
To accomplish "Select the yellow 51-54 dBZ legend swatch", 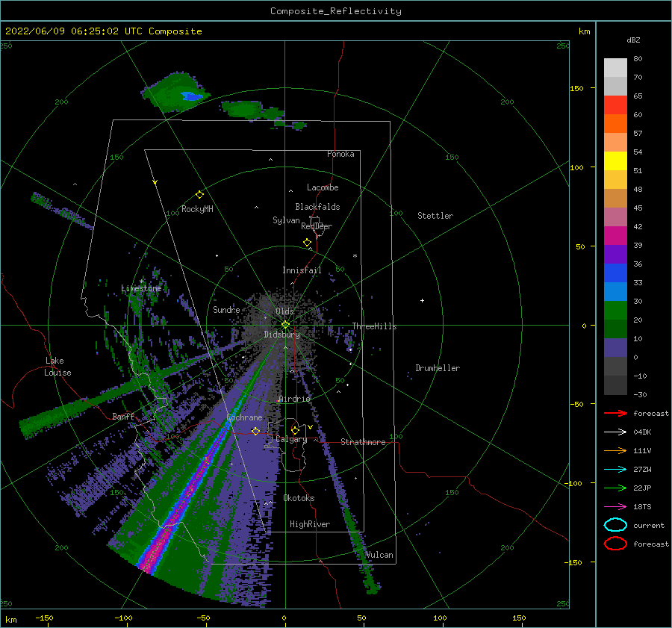I will pyautogui.click(x=615, y=161).
